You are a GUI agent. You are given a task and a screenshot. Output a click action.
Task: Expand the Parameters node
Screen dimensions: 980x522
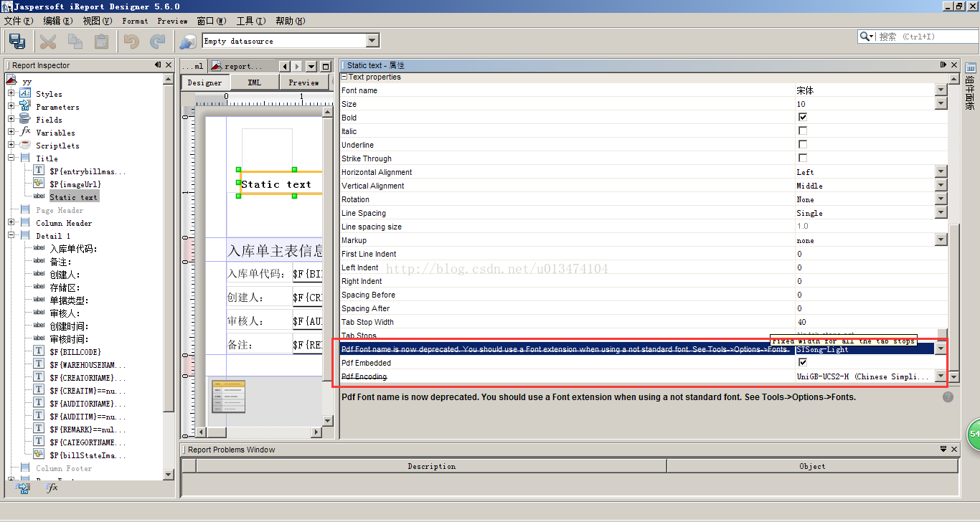11,106
